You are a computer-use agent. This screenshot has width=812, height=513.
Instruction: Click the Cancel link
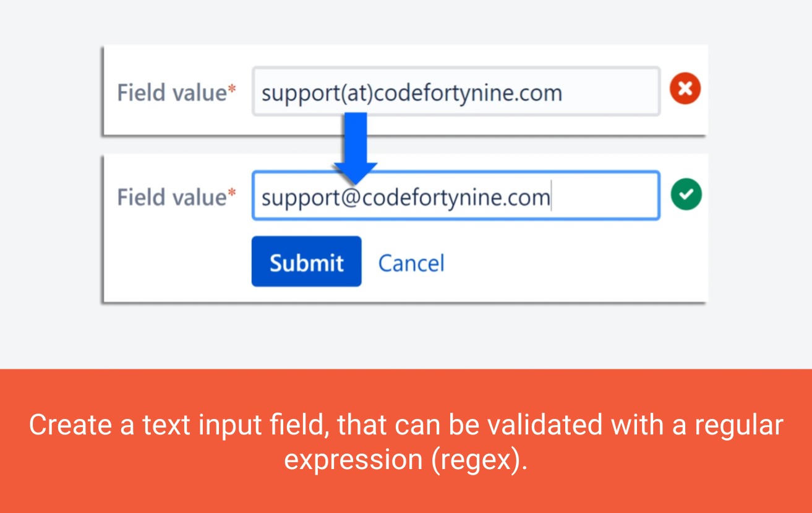point(411,262)
